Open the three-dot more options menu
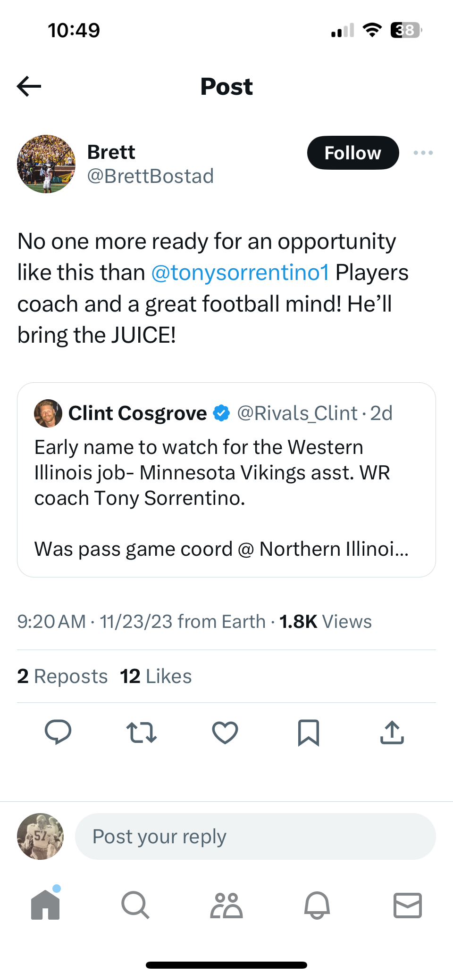Image resolution: width=453 pixels, height=980 pixels. pyautogui.click(x=423, y=153)
